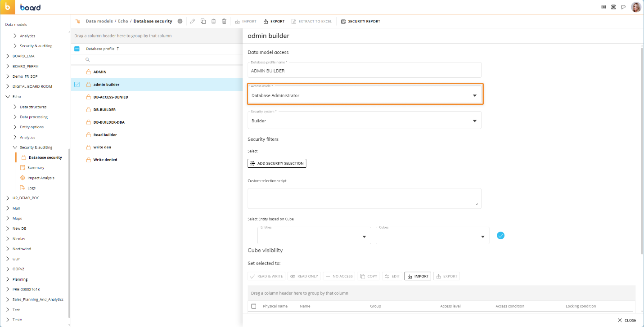Click the Board logo icon
The image size is (644, 327).
coord(8,7)
